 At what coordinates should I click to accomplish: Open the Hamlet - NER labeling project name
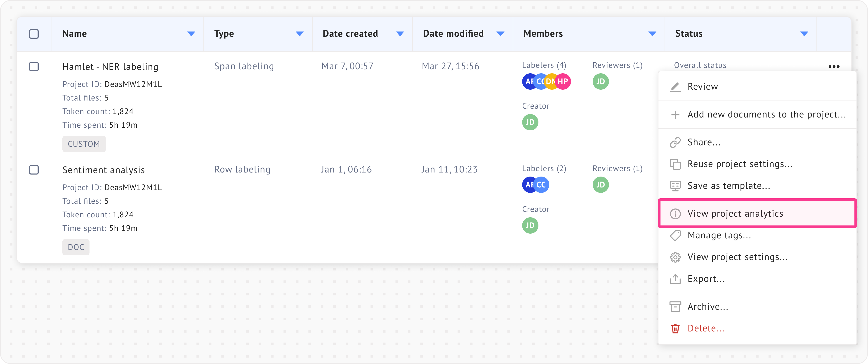pos(110,67)
